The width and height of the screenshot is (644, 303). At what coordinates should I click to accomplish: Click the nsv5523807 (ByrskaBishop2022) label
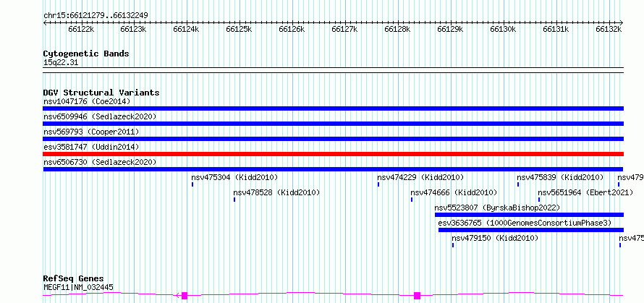coord(497,208)
